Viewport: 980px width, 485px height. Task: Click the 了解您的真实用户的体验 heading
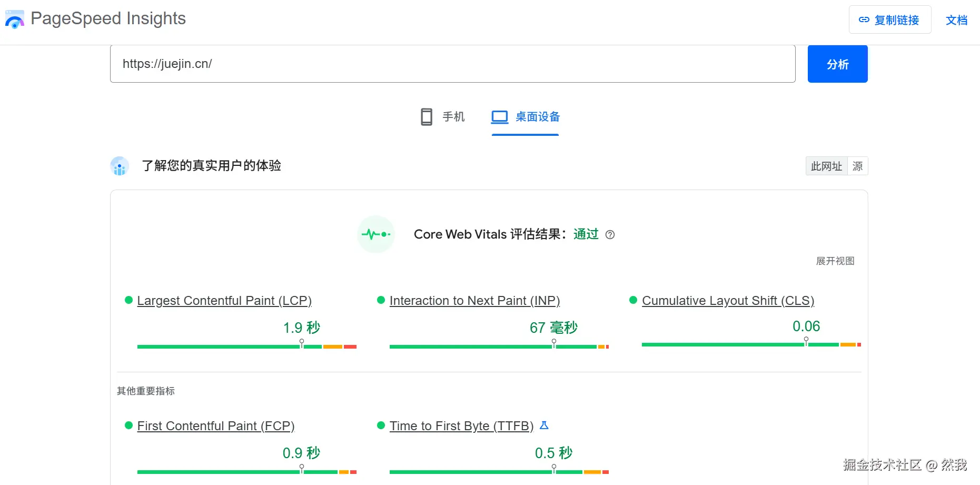[212, 166]
